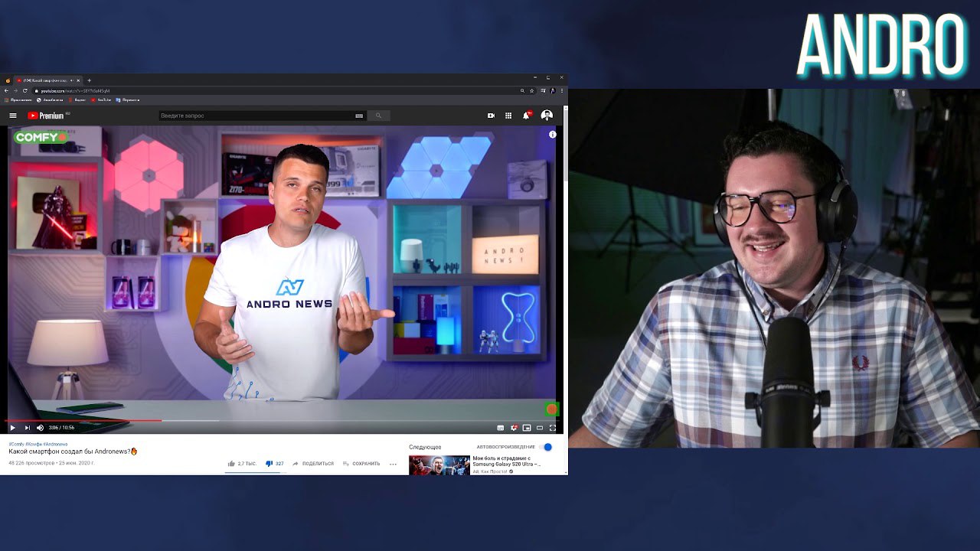Image resolution: width=980 pixels, height=551 pixels.
Task: Open the on-screen keyboard in search box
Action: (x=359, y=116)
